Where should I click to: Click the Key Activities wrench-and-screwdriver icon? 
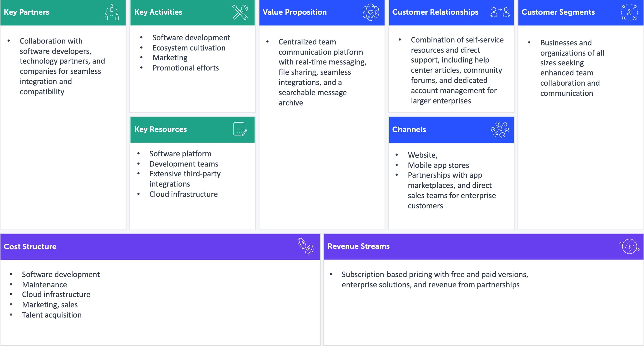pos(240,12)
